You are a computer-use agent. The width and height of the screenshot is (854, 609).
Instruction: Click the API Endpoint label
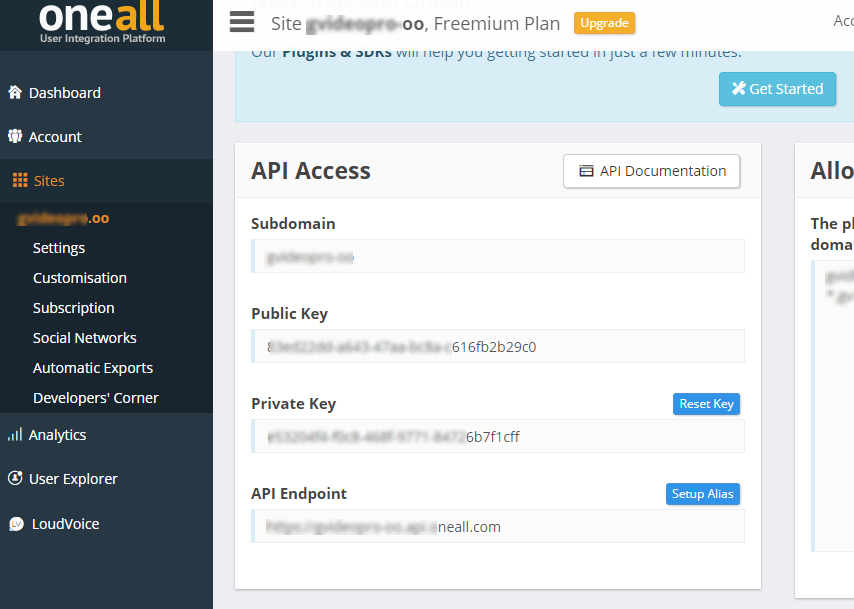click(x=299, y=494)
